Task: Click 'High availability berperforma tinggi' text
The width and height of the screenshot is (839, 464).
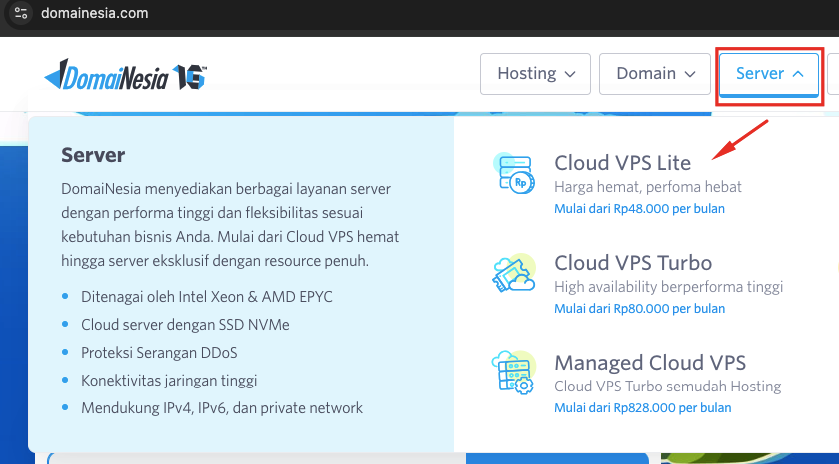Action: click(x=669, y=287)
